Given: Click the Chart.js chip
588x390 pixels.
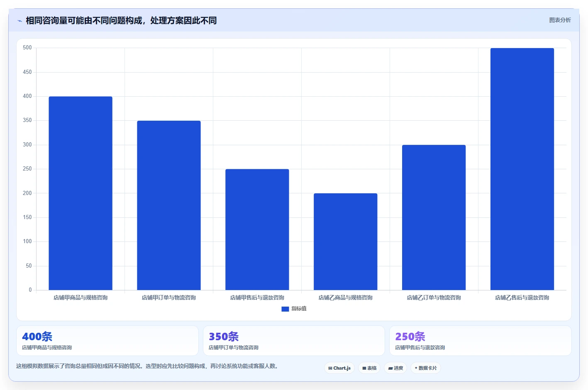Looking at the screenshot, I should (x=339, y=368).
